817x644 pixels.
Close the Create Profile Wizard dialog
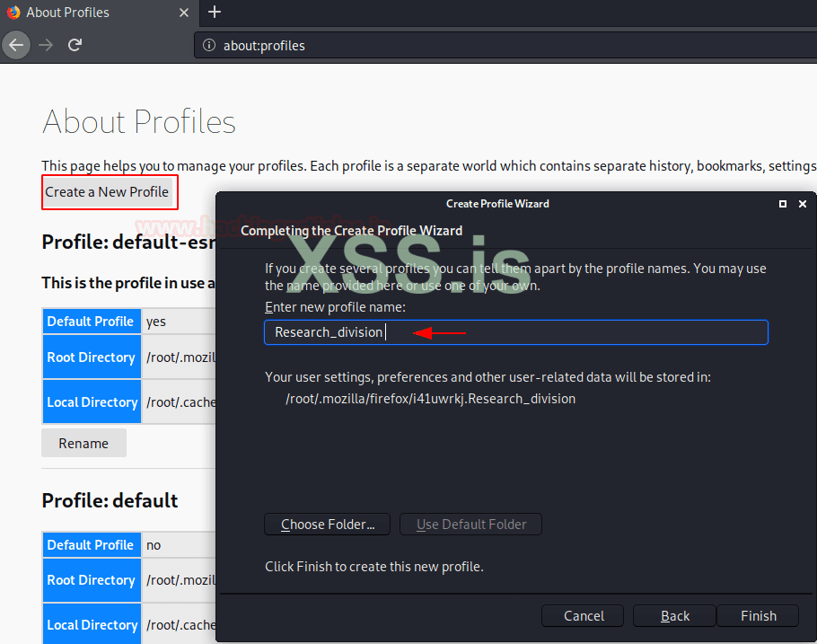[x=803, y=204]
